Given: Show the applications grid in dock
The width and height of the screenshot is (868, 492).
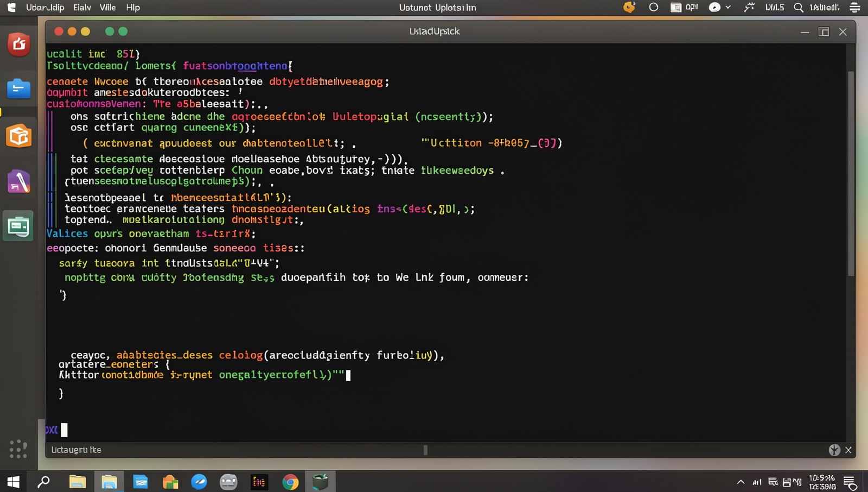Looking at the screenshot, I should [18, 449].
